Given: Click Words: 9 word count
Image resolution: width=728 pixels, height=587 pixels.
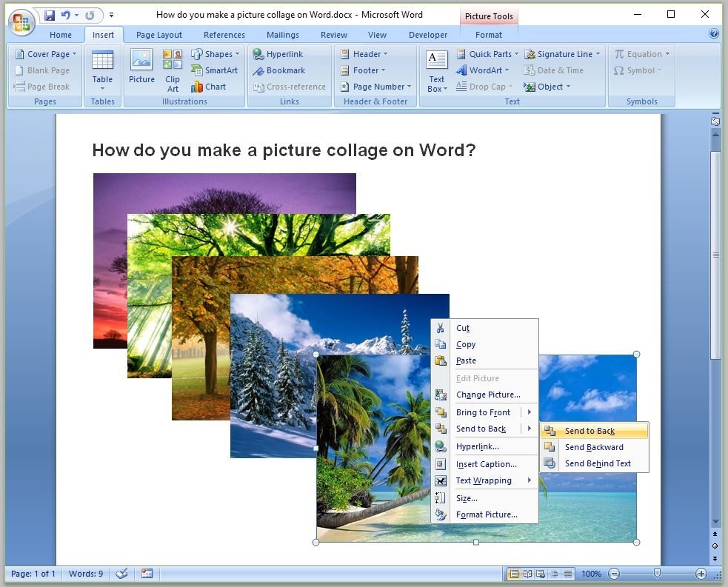Looking at the screenshot, I should click(x=86, y=574).
